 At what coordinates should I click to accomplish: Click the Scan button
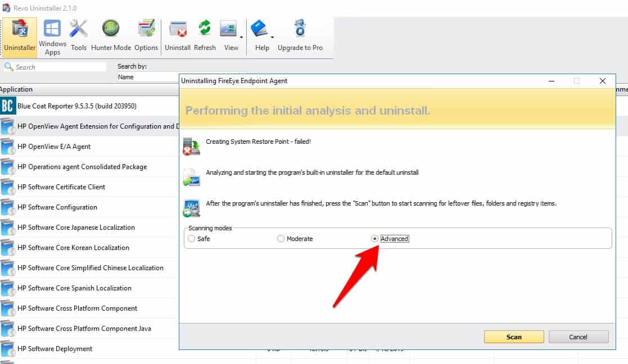pos(514,337)
